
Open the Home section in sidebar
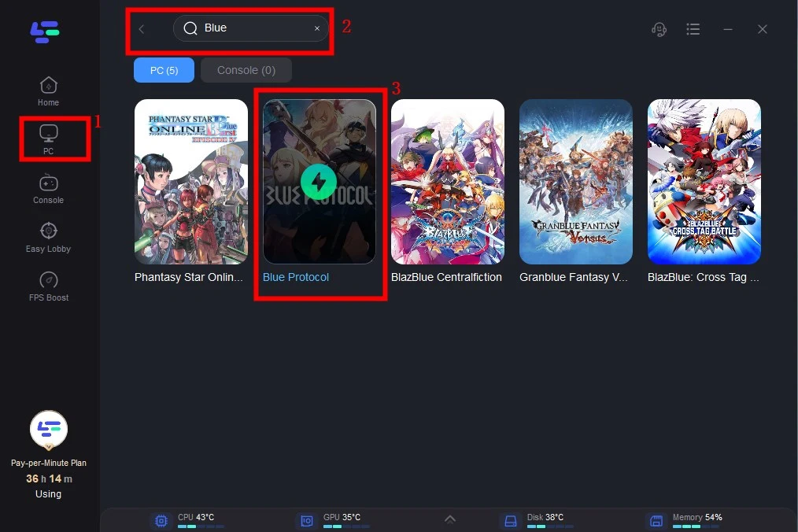pos(48,91)
